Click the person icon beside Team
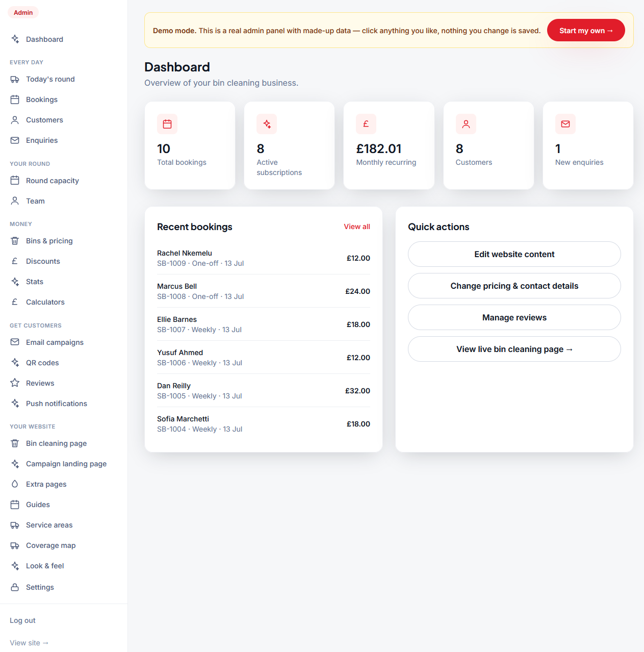The image size is (644, 652). click(x=15, y=201)
